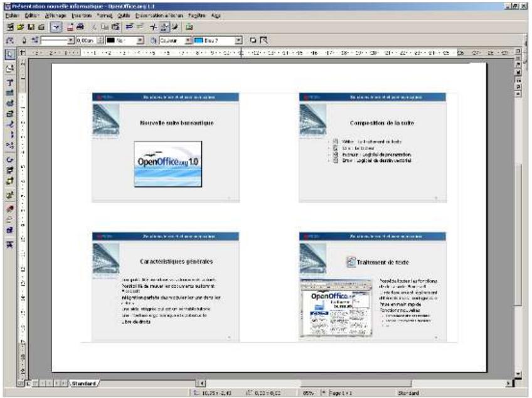Select the Curve drawing tool
The height and width of the screenshot is (398, 532).
10,124
